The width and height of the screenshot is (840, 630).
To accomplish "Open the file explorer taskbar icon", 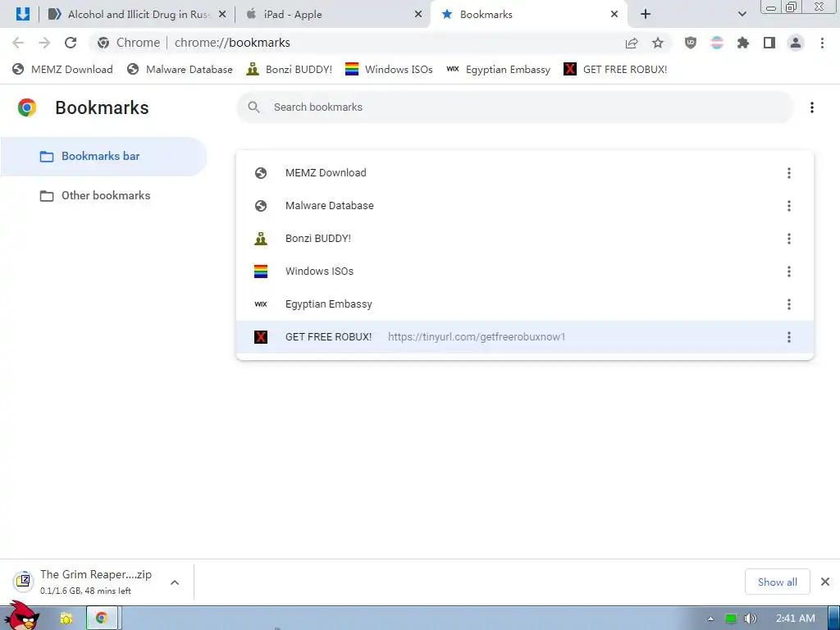I will pyautogui.click(x=66, y=619).
